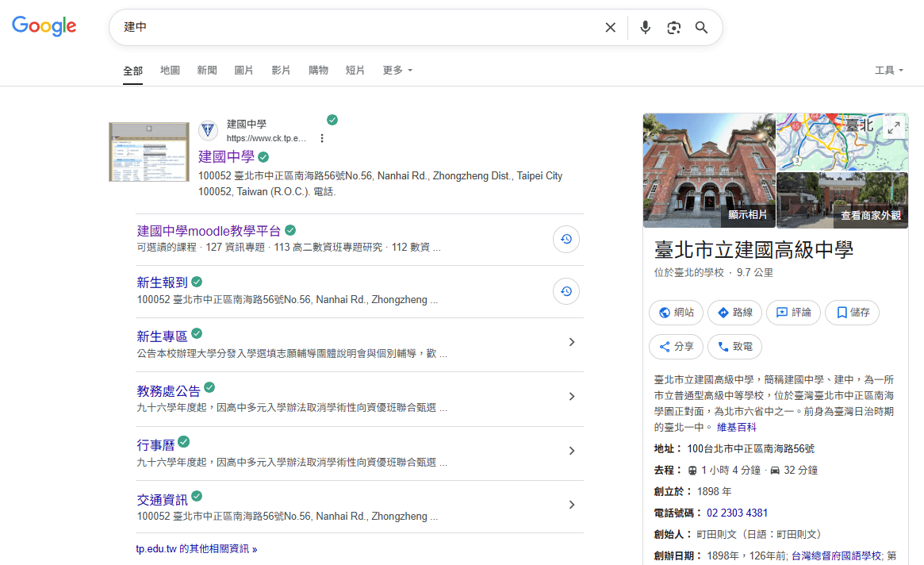Click the history icon on the moodle row
This screenshot has height=565, width=924.
click(x=566, y=239)
